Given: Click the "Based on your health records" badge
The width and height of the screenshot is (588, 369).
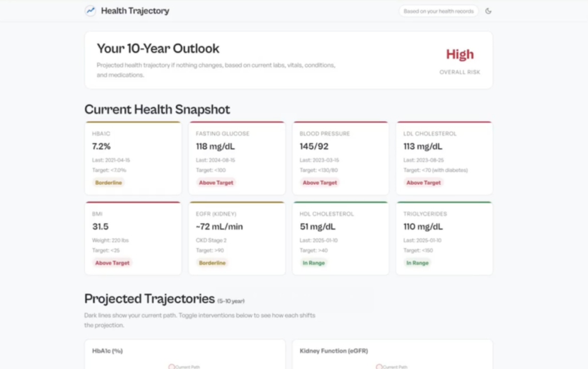Looking at the screenshot, I should (438, 11).
